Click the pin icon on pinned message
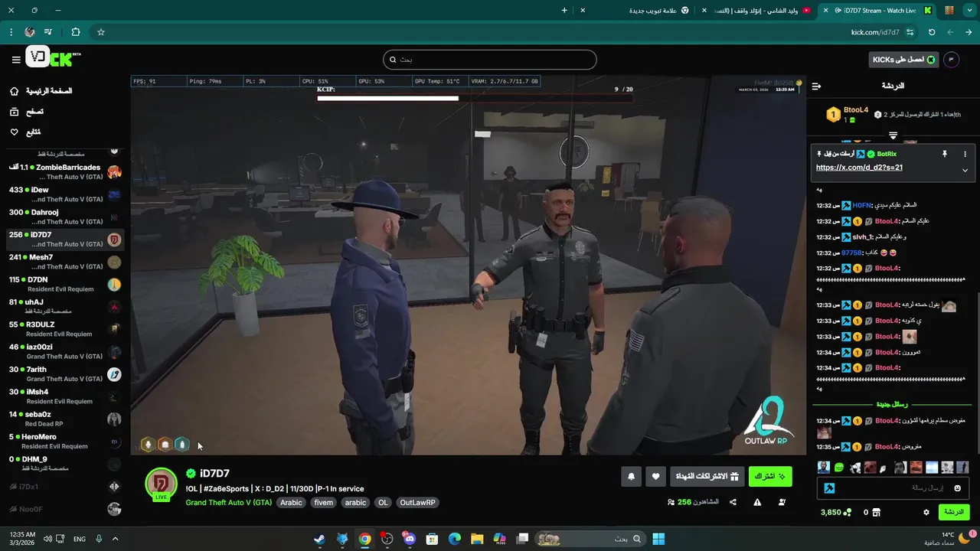This screenshot has width=980, height=551. coord(945,154)
